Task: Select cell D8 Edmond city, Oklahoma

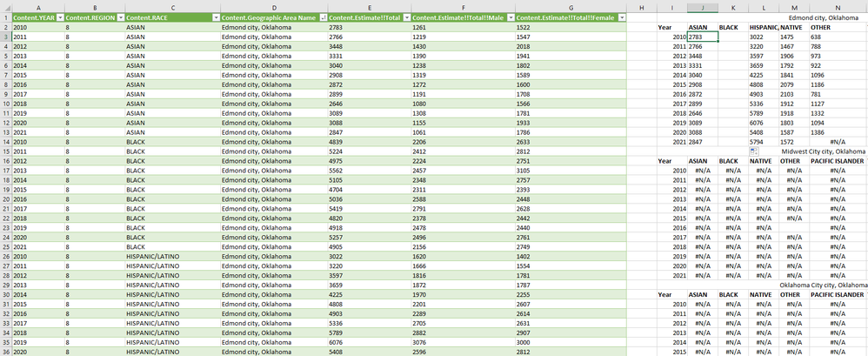Action: pos(274,84)
